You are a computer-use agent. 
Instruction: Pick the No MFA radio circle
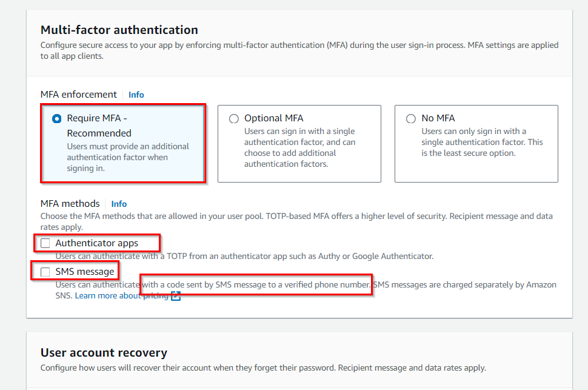pos(410,119)
